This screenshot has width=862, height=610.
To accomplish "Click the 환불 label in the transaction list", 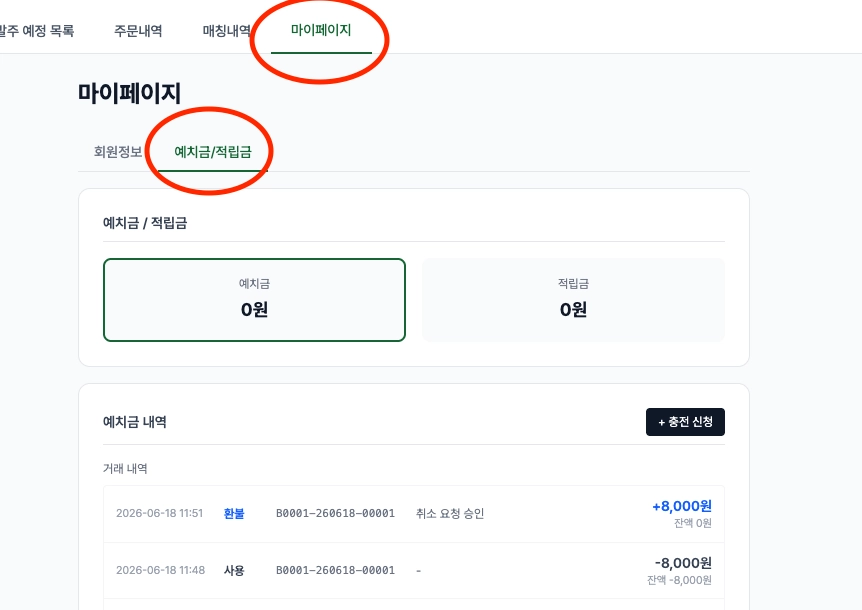I will [x=234, y=514].
